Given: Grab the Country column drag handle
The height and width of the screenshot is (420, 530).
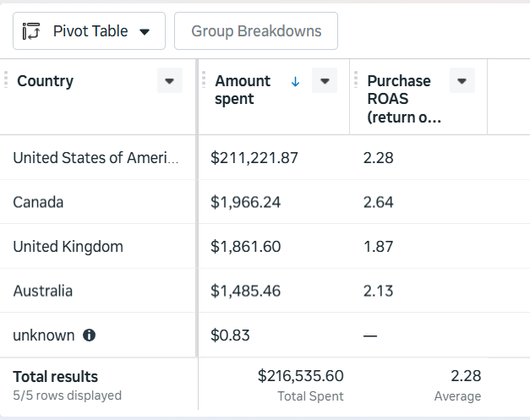Looking at the screenshot, I should [x=6, y=80].
